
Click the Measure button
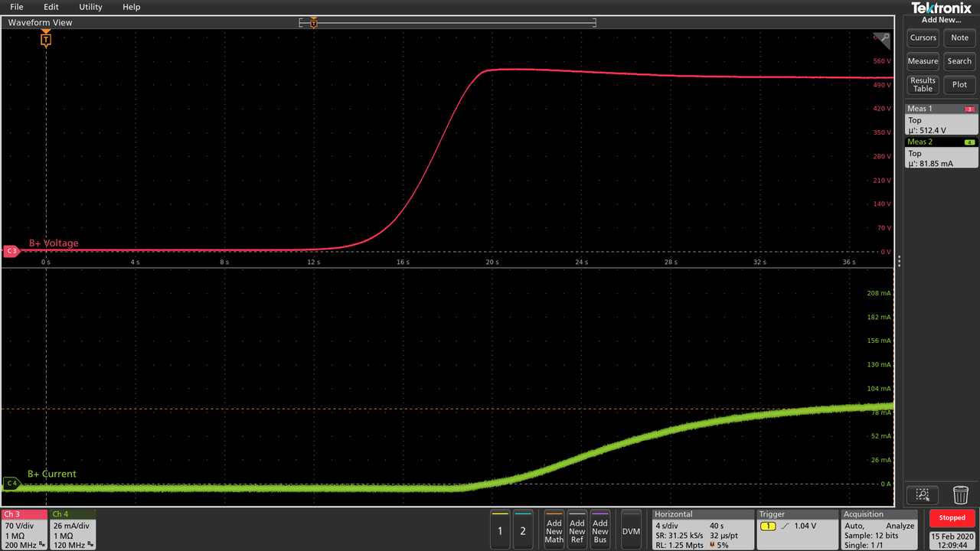pyautogui.click(x=923, y=61)
